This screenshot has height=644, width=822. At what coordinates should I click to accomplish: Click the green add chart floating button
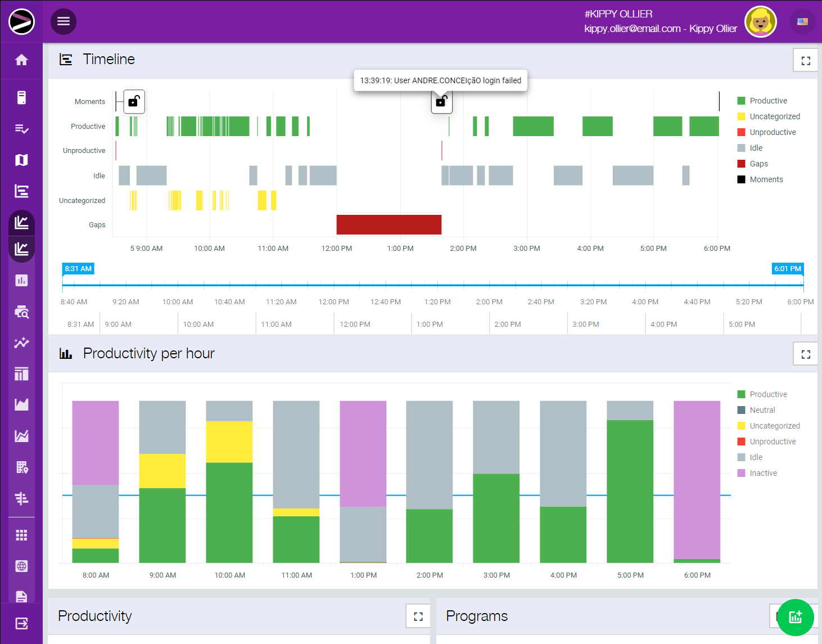[x=795, y=617]
